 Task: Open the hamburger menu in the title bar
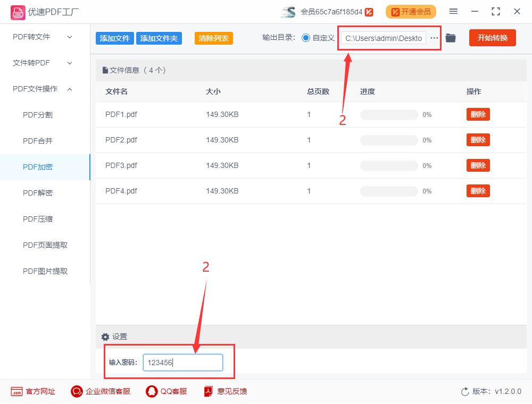pos(454,11)
